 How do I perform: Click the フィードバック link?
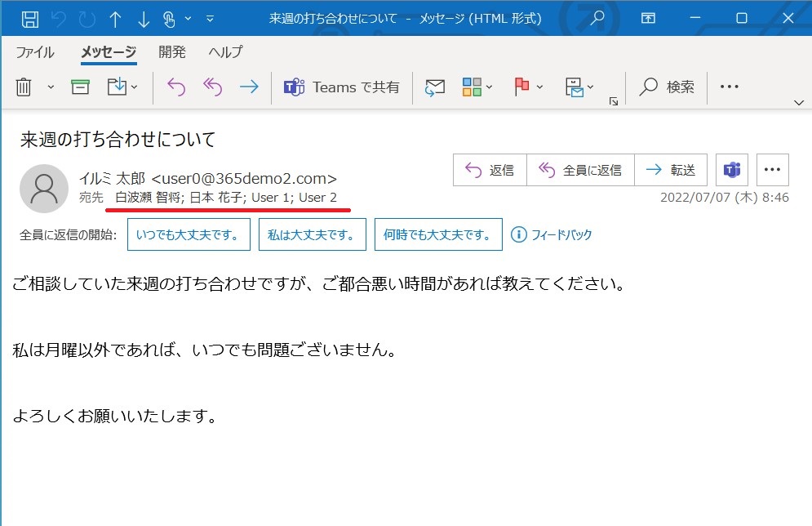tap(552, 234)
